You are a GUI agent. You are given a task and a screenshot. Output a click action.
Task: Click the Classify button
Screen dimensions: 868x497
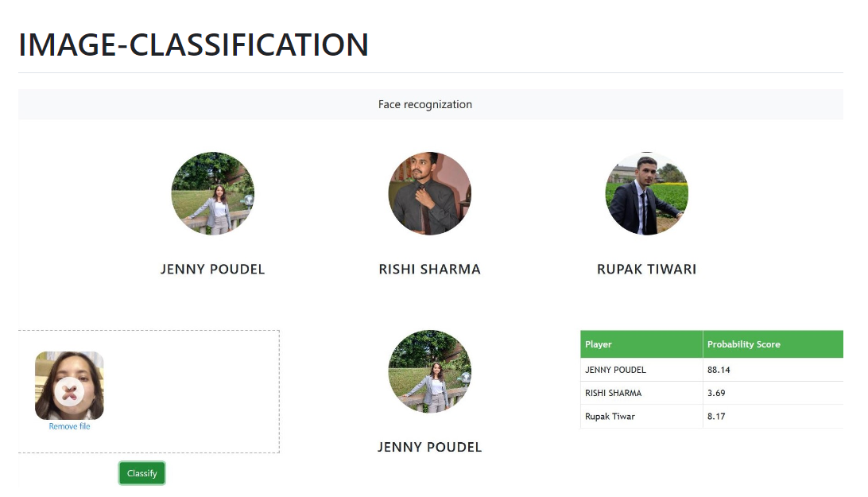pyautogui.click(x=141, y=473)
